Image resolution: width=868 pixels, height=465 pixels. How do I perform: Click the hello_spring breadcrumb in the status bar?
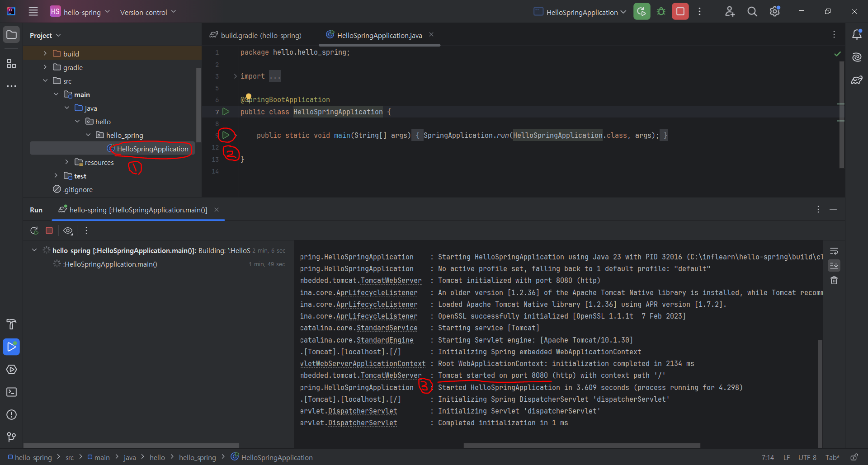198,457
